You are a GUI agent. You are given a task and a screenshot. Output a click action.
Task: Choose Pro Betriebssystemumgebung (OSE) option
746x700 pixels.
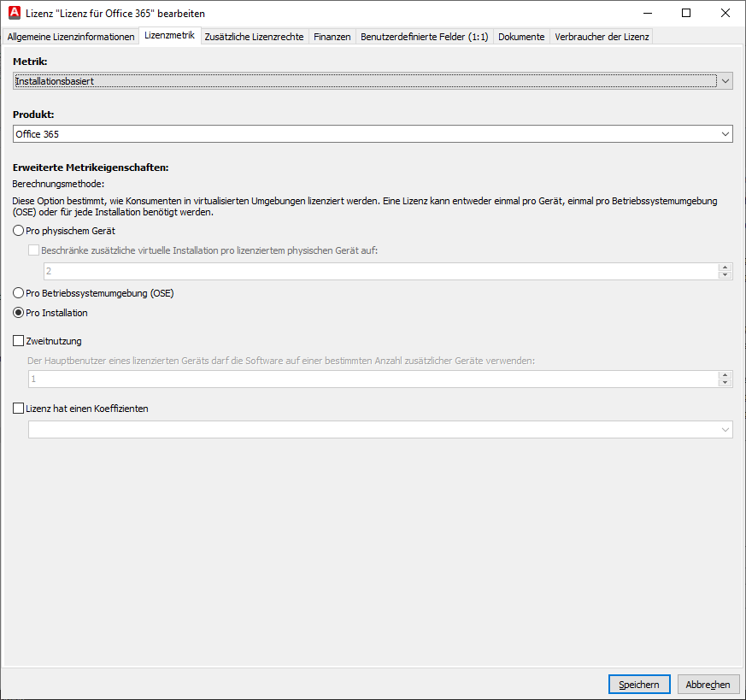19,293
